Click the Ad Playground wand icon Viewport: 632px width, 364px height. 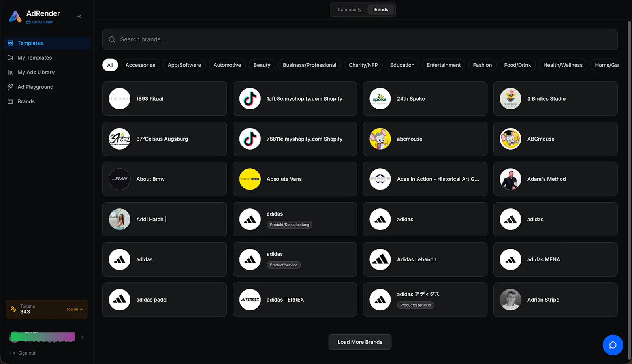[x=10, y=87]
